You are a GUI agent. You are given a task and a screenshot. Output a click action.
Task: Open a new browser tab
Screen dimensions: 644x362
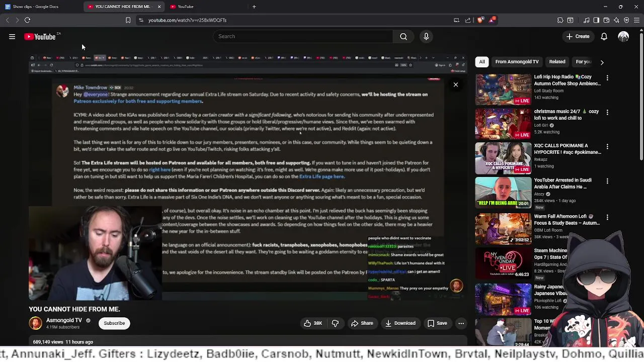click(254, 7)
